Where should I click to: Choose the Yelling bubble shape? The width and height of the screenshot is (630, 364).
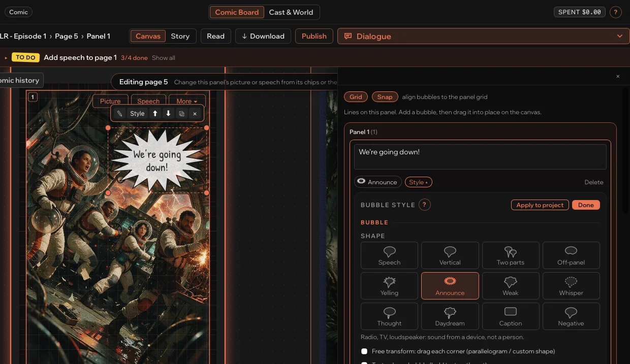pyautogui.click(x=389, y=286)
